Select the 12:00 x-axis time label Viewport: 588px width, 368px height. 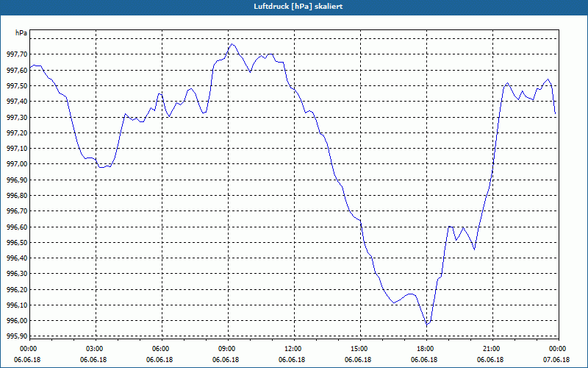[x=292, y=349]
